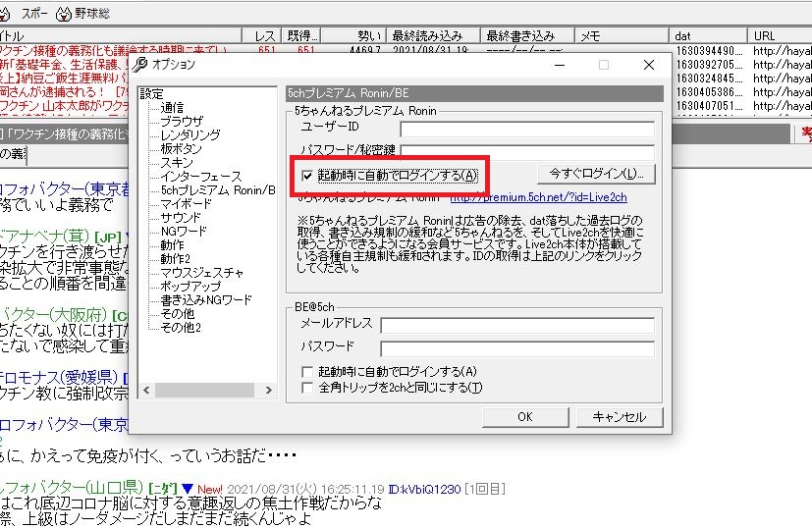This screenshot has height=529, width=812.
Task: Sort thread list by 勢い column
Action: (353, 36)
